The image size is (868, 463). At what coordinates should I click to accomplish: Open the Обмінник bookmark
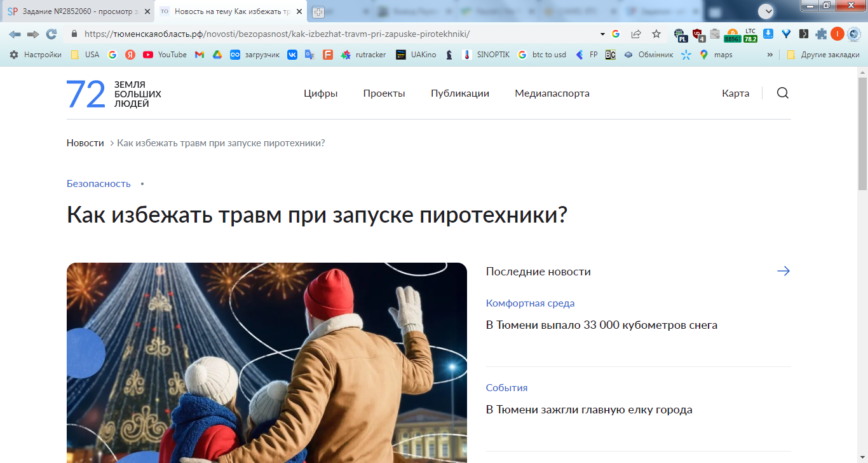tap(648, 55)
